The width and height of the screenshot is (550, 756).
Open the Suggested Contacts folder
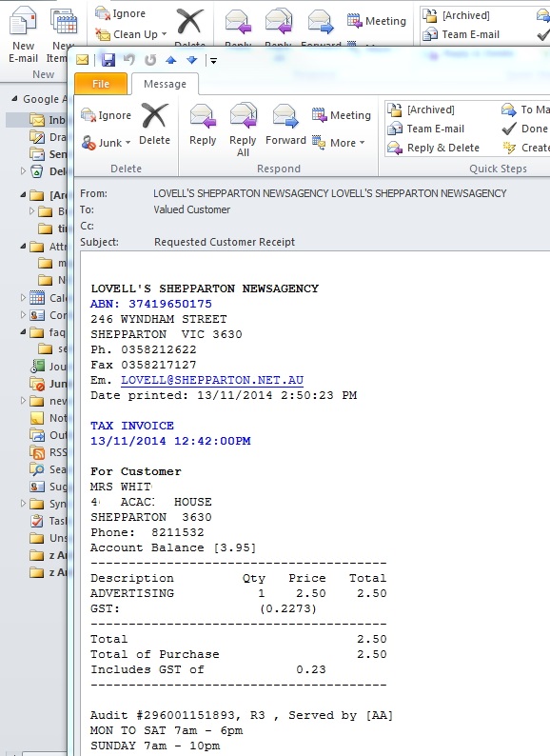pyautogui.click(x=48, y=487)
